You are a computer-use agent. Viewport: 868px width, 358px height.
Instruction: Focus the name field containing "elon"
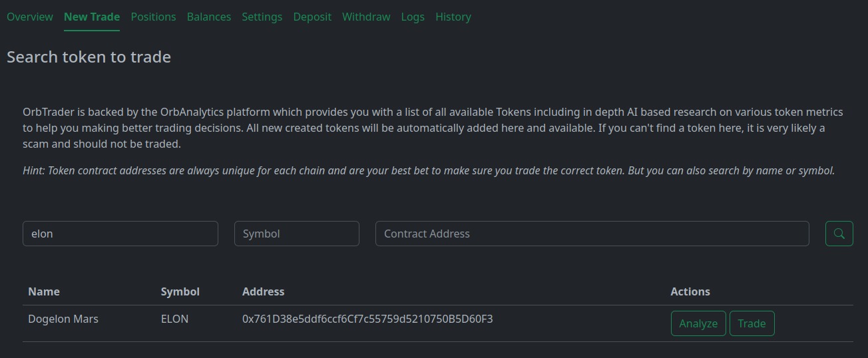(120, 234)
